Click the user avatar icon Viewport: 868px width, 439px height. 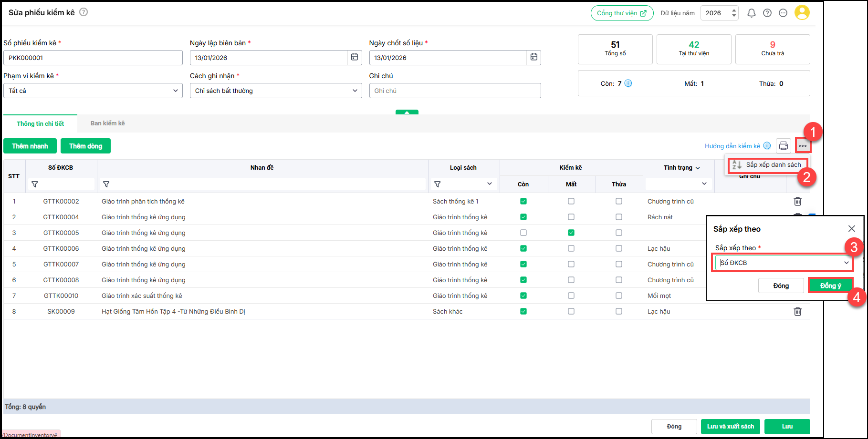pyautogui.click(x=802, y=13)
